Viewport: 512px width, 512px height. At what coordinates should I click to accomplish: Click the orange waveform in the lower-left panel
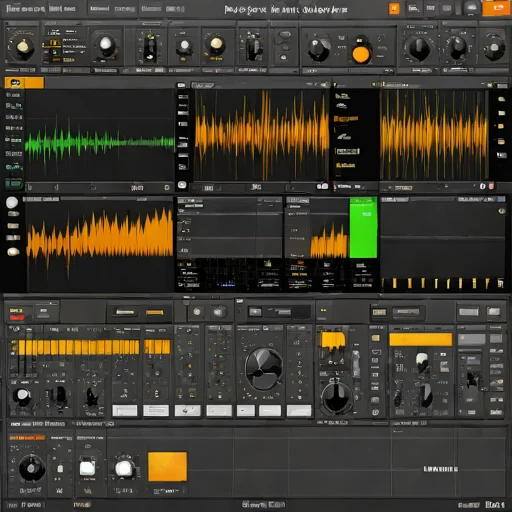click(100, 237)
